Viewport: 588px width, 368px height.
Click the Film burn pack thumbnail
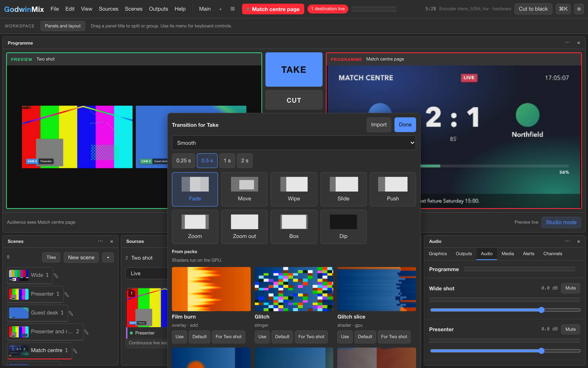(211, 289)
